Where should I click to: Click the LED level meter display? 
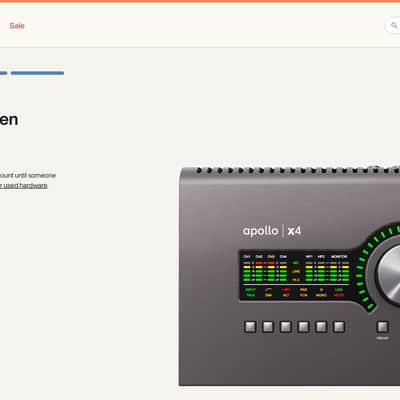point(295,275)
